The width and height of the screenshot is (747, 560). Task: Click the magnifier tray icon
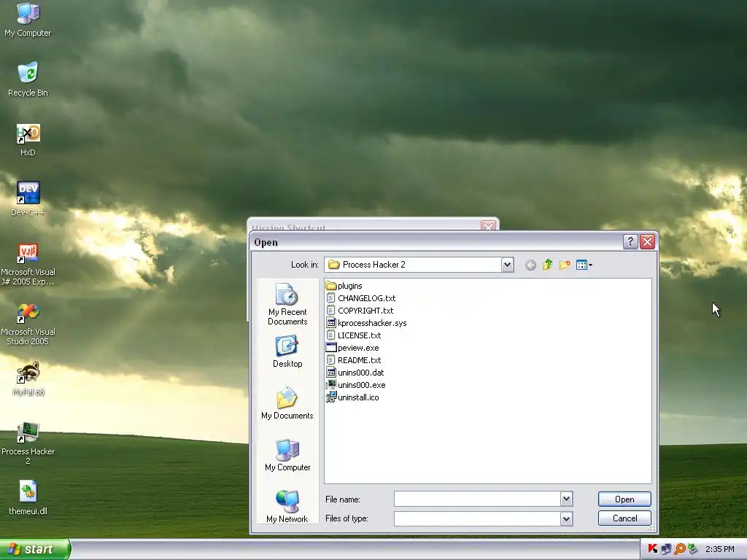click(x=680, y=549)
